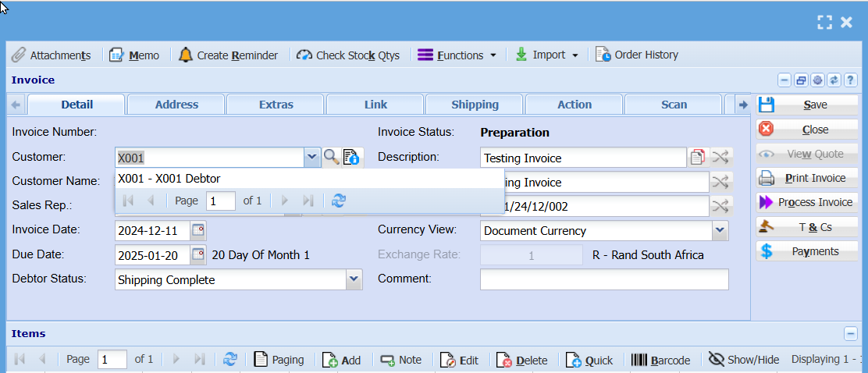Expand the Currency View dropdown

[x=720, y=230]
